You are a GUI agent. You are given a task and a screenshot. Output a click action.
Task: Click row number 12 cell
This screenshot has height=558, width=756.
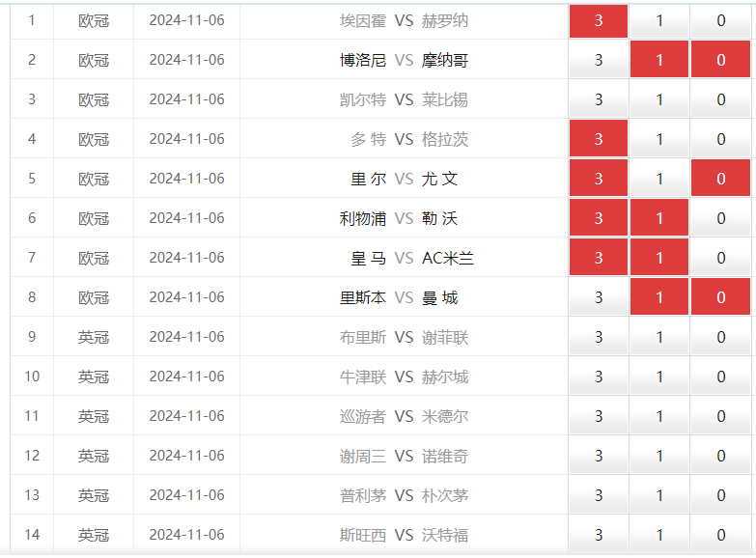tap(32, 456)
